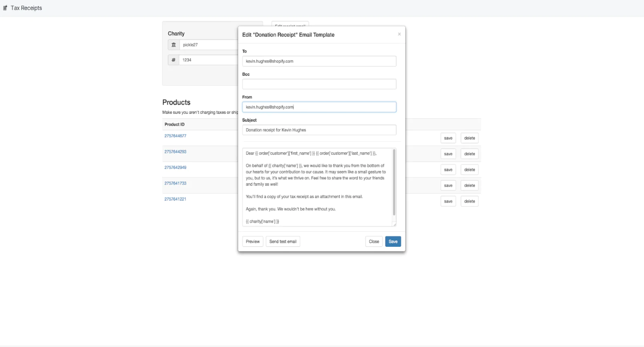Viewport: 644px width, 347px height.
Task: Click the resize handle of message body
Action: pos(394,224)
